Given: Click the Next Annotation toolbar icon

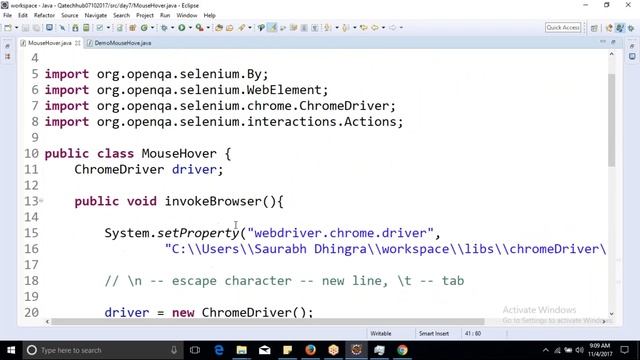Looking at the screenshot, I should [x=328, y=28].
